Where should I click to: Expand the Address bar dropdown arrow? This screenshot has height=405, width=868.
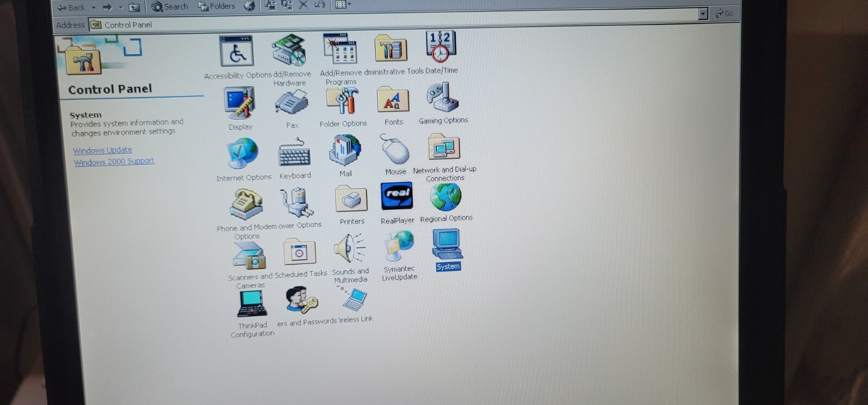pyautogui.click(x=704, y=14)
